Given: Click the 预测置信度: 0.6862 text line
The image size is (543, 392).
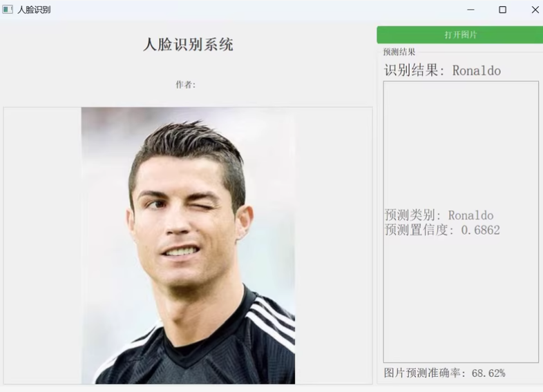Looking at the screenshot, I should 442,230.
